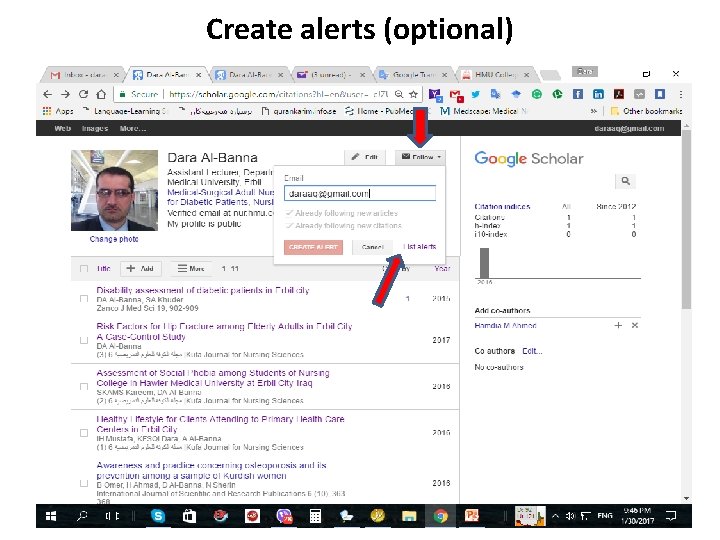
Task: Open the Windows Store taskbar icon
Action: 189,516
